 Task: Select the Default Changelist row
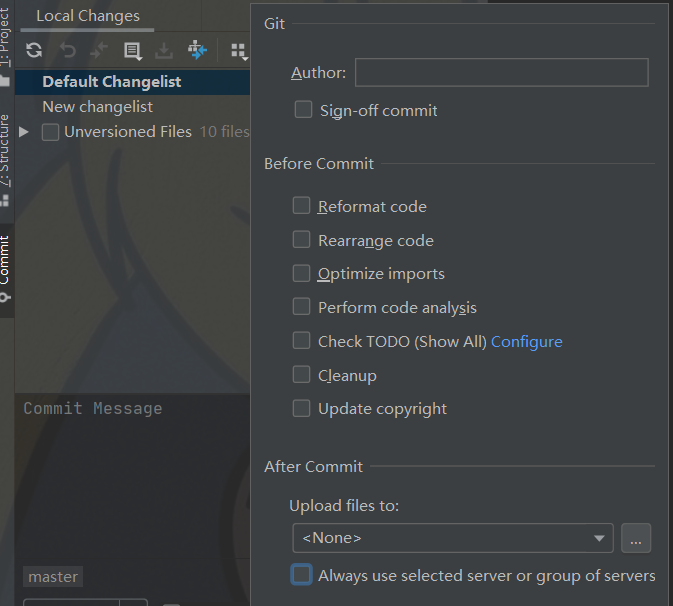pyautogui.click(x=132, y=82)
